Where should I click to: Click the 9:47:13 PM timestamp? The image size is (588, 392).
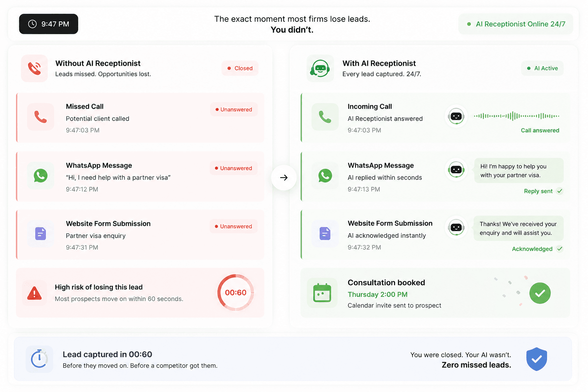pos(364,189)
